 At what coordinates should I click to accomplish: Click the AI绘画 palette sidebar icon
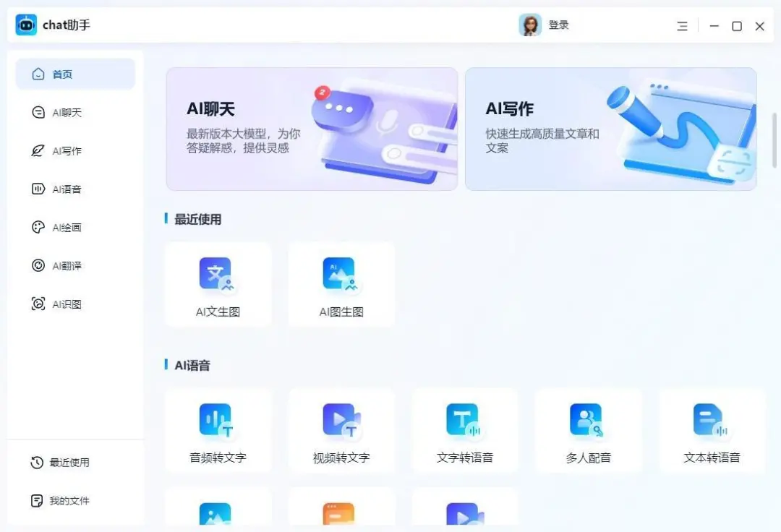pos(38,228)
